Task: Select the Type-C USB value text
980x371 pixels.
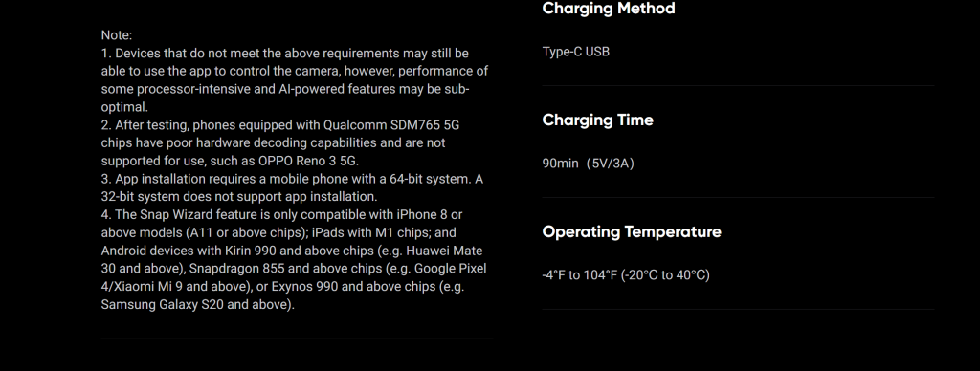Action: [x=575, y=52]
